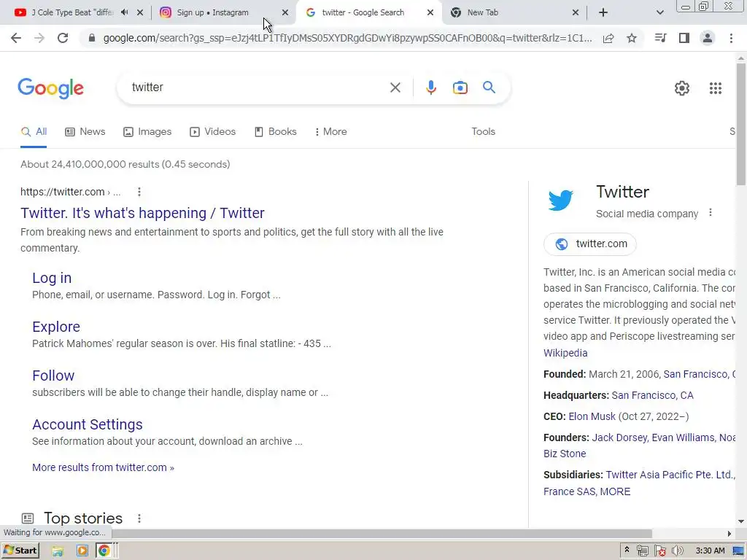Open twitter.com button in knowledge panel
Screen dimensions: 747x560
point(589,244)
